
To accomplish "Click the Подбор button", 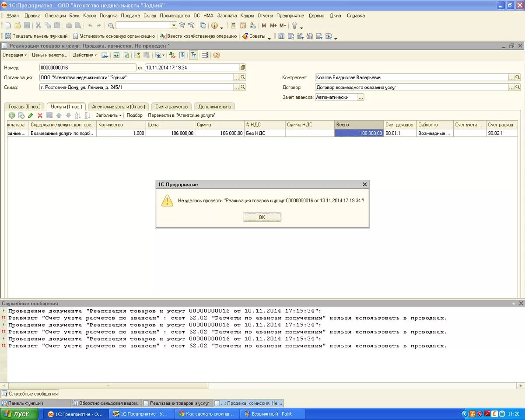I will point(134,115).
